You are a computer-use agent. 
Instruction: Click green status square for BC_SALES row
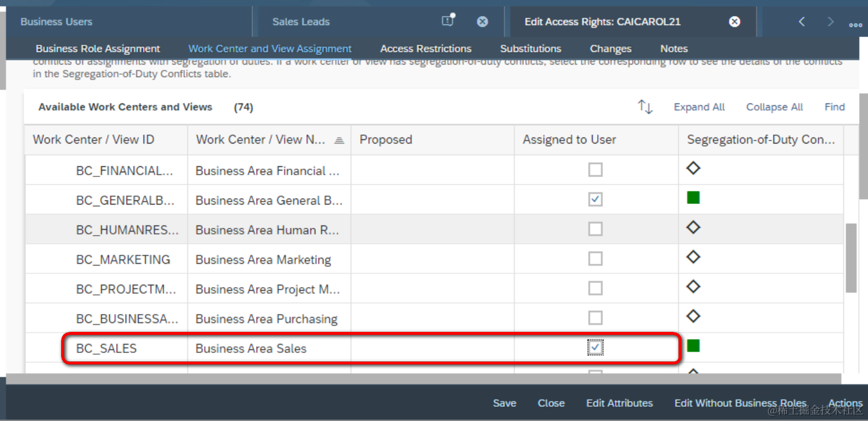click(693, 346)
